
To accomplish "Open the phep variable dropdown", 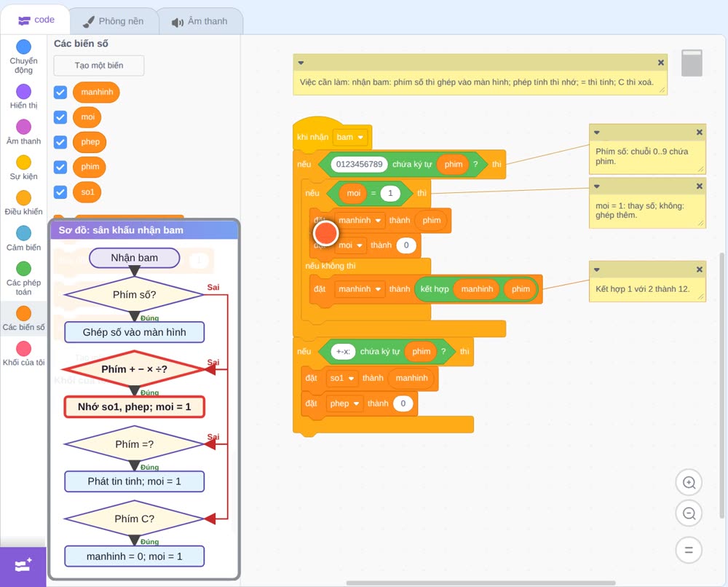I will coord(344,403).
